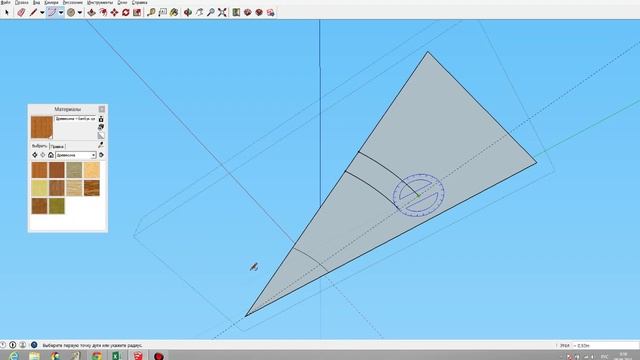Click the measurements value box

(605, 345)
